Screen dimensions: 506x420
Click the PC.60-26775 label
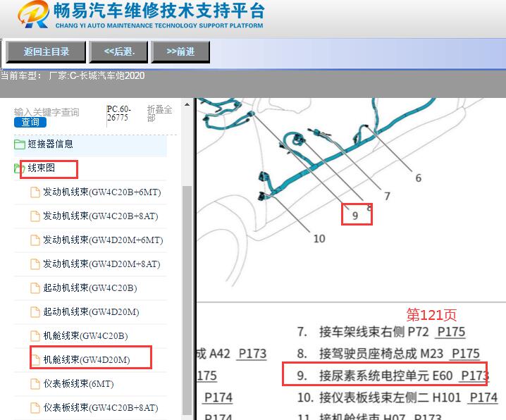click(x=119, y=113)
